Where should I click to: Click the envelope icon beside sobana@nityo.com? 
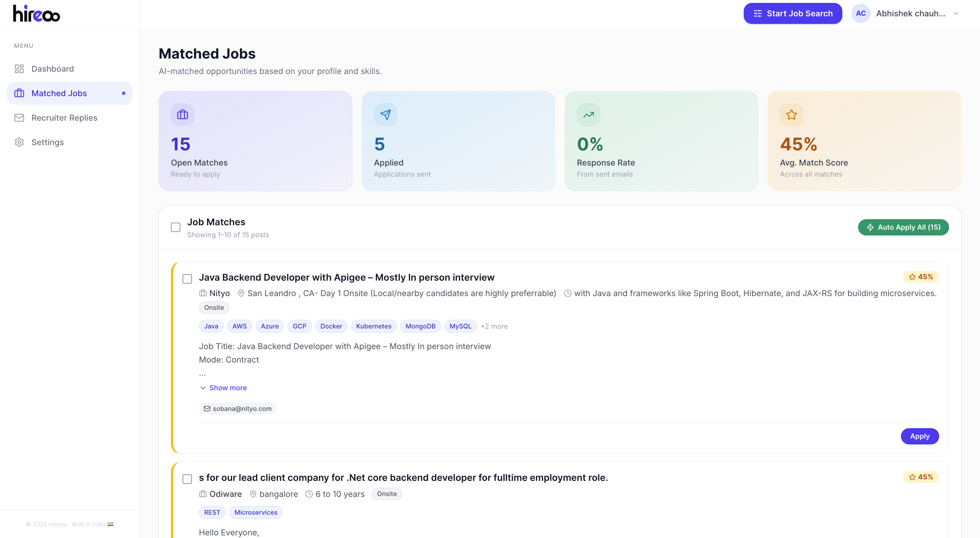click(207, 408)
